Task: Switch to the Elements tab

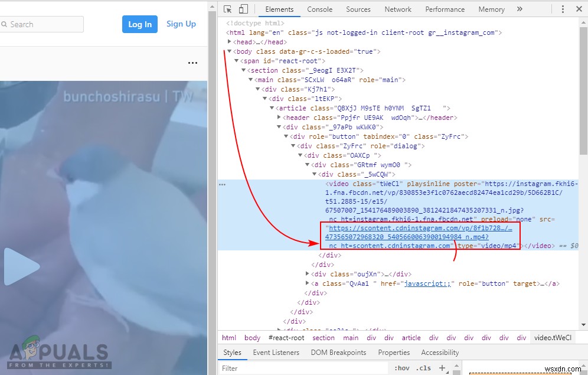Action: tap(279, 9)
